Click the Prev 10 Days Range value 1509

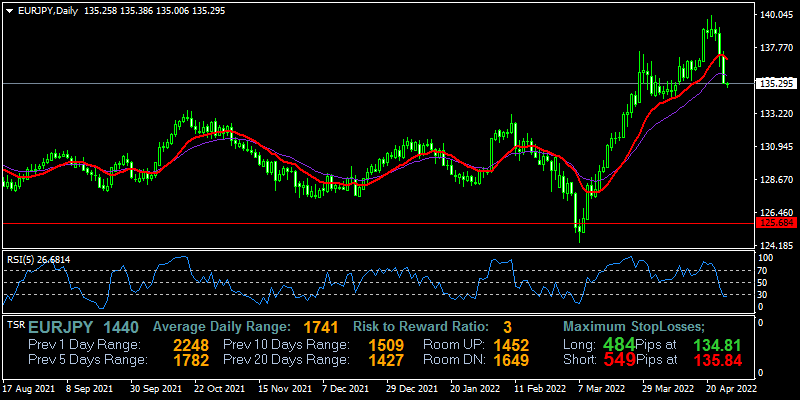pyautogui.click(x=386, y=344)
